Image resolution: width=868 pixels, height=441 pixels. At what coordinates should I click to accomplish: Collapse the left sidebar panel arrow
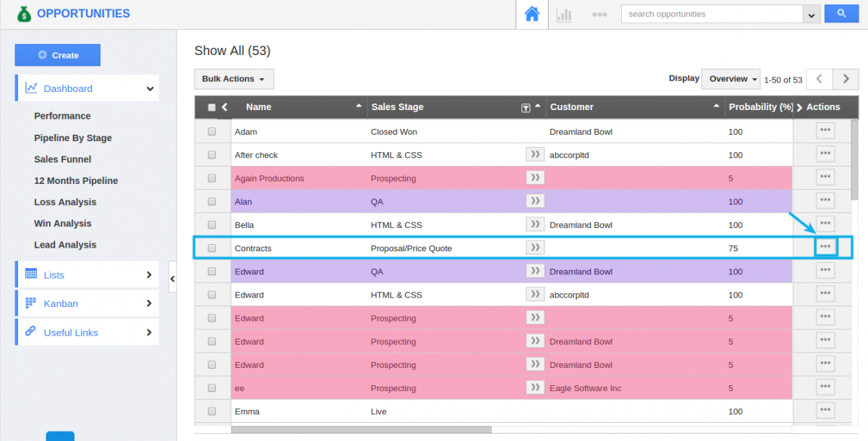pos(172,279)
